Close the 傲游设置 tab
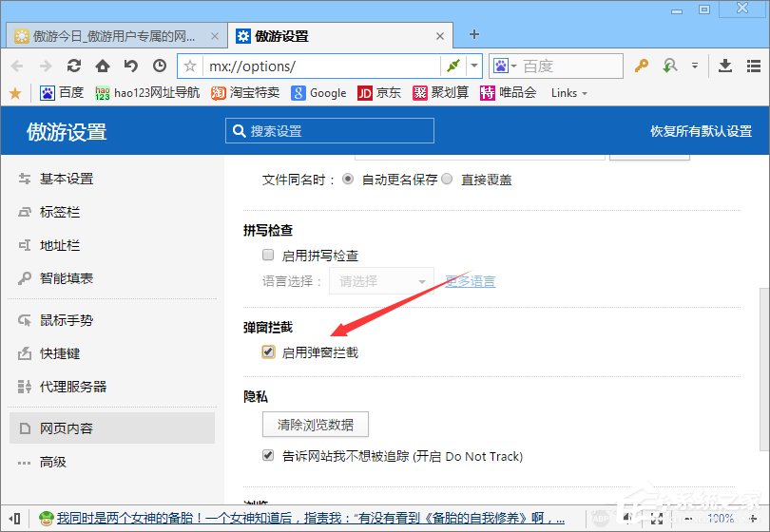770x532 pixels. pos(440,36)
